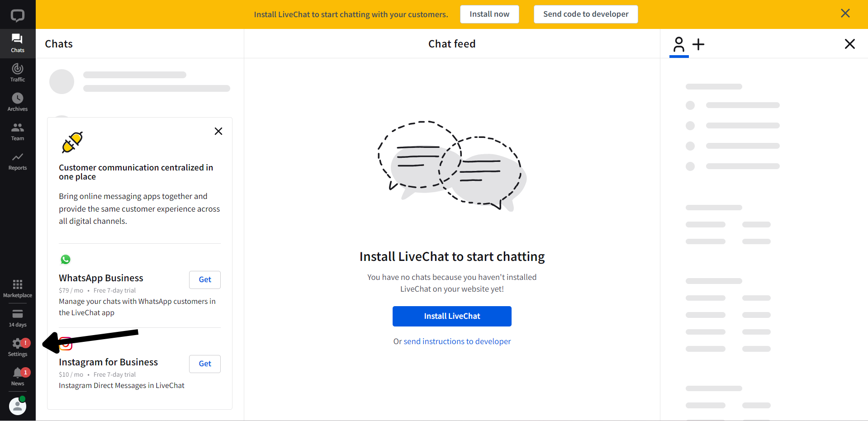868x421 pixels.
Task: Click the '$10 / mo' price text
Action: (x=71, y=374)
